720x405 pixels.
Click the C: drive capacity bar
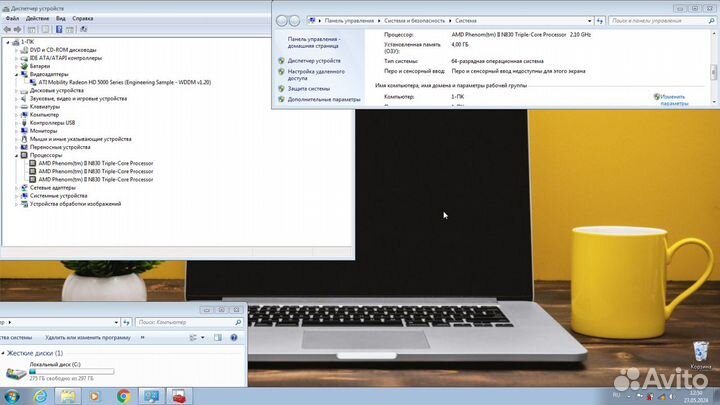tap(72, 371)
